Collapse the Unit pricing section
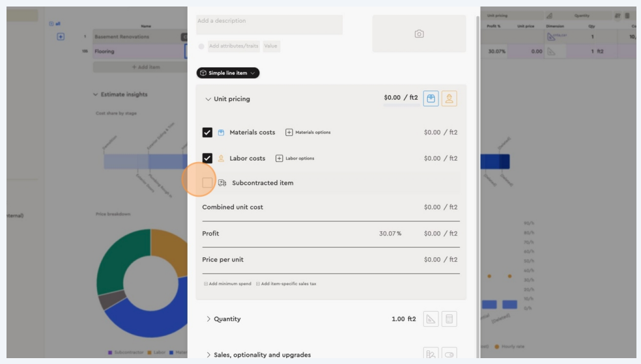Viewport: 641px width, 364px height. click(x=208, y=99)
